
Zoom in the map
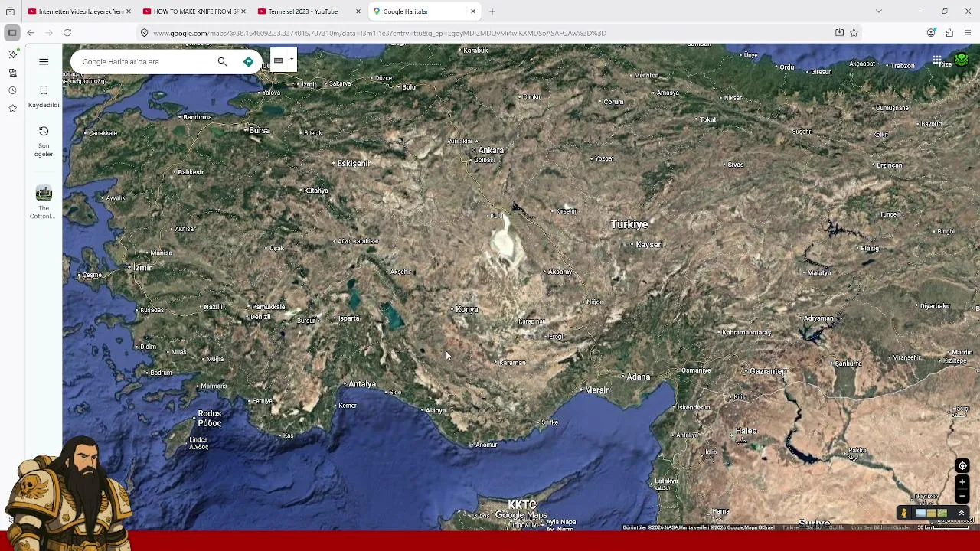point(962,482)
